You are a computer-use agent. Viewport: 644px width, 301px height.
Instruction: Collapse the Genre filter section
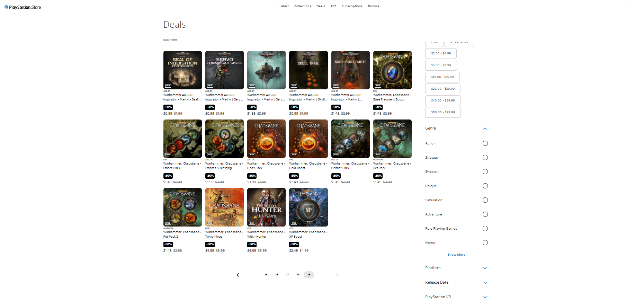coord(485,129)
